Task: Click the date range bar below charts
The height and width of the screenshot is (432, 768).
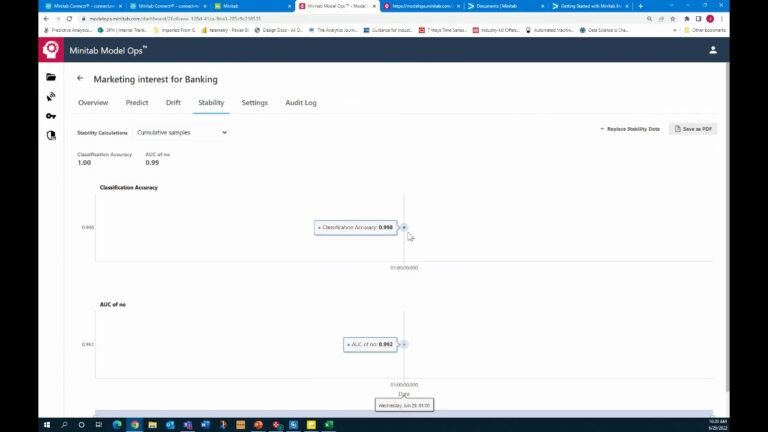Action: (x=404, y=414)
